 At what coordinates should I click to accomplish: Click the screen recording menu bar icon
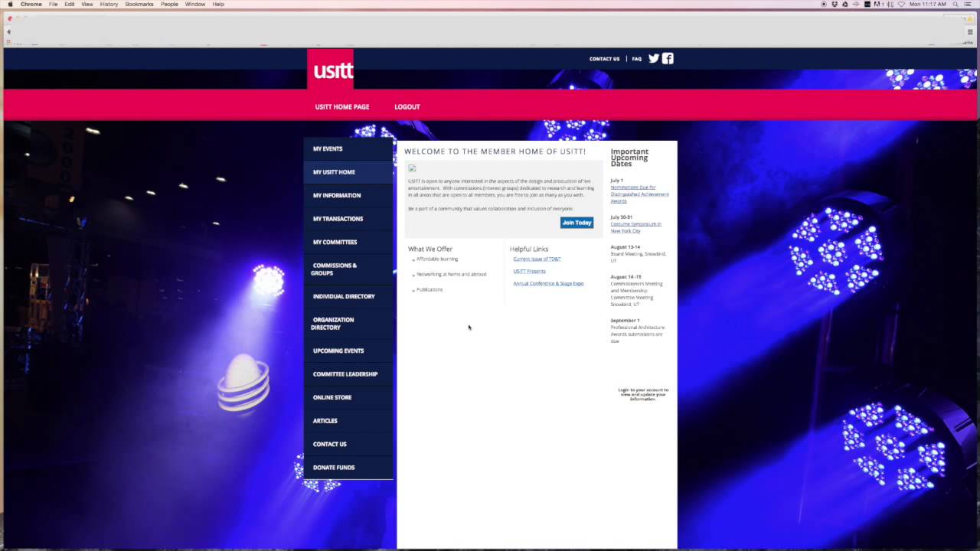(824, 4)
